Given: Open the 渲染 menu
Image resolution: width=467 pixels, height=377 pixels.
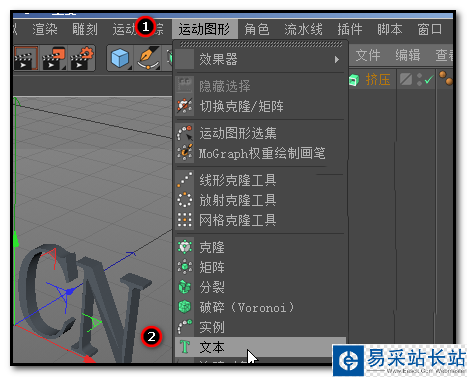Looking at the screenshot, I should [45, 29].
